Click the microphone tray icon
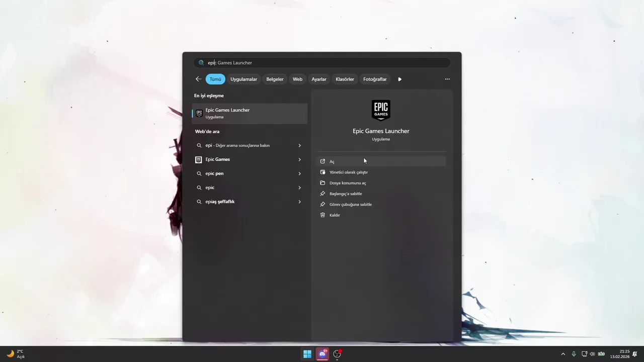This screenshot has width=644, height=362. pyautogui.click(x=574, y=354)
